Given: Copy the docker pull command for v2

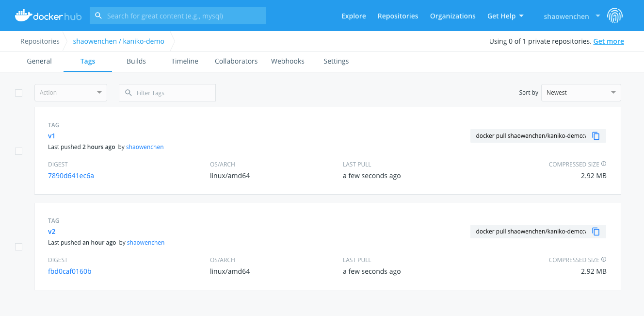Looking at the screenshot, I should click(596, 232).
